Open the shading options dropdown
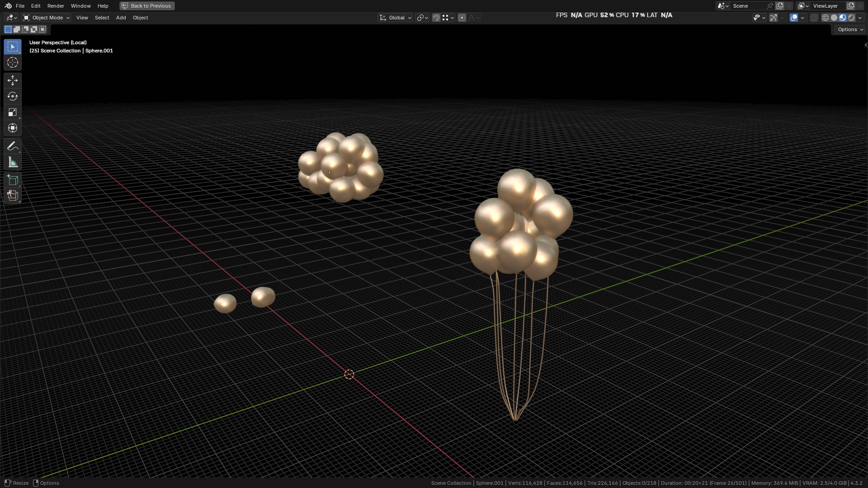The width and height of the screenshot is (868, 488). click(860, 18)
